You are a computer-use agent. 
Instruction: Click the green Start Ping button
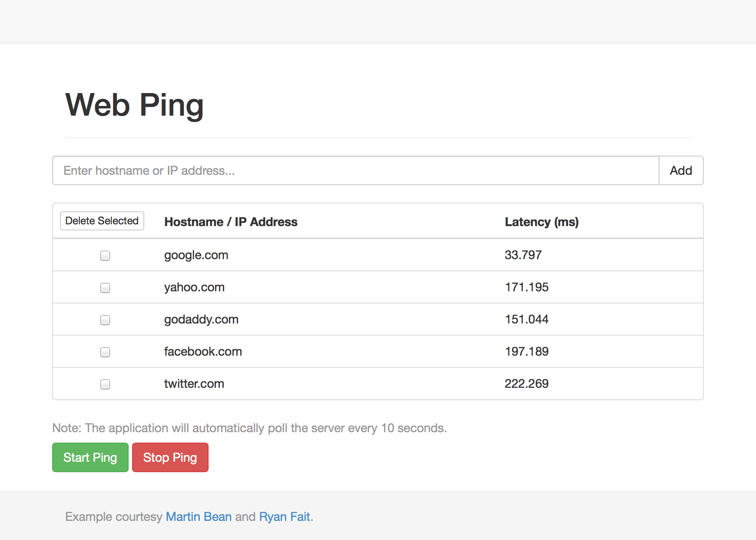click(90, 457)
